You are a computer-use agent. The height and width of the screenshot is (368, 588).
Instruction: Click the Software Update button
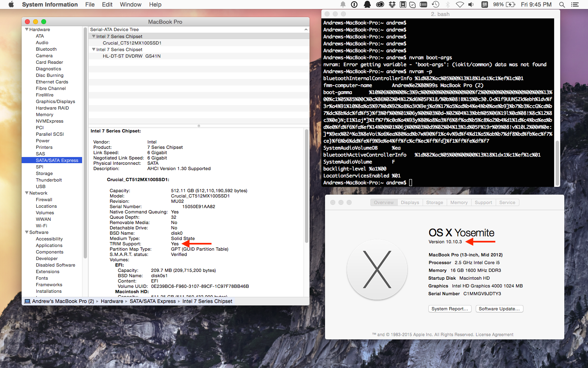click(x=499, y=309)
